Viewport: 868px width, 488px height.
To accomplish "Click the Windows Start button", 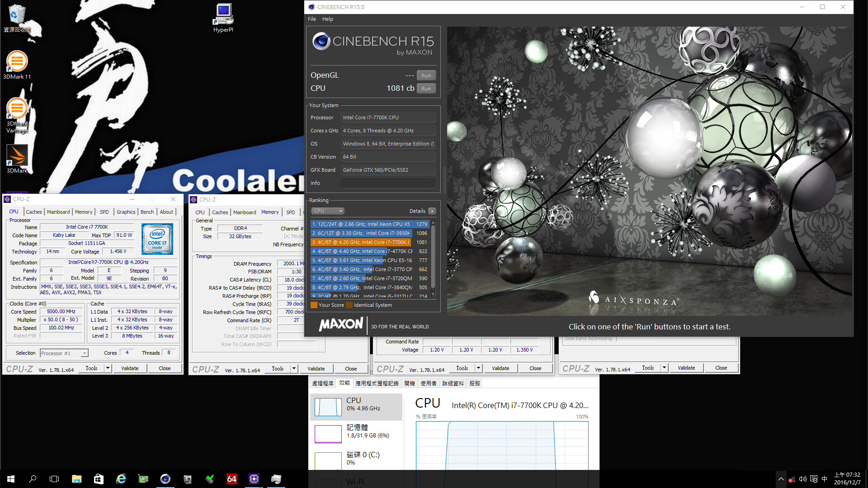I will [11, 479].
